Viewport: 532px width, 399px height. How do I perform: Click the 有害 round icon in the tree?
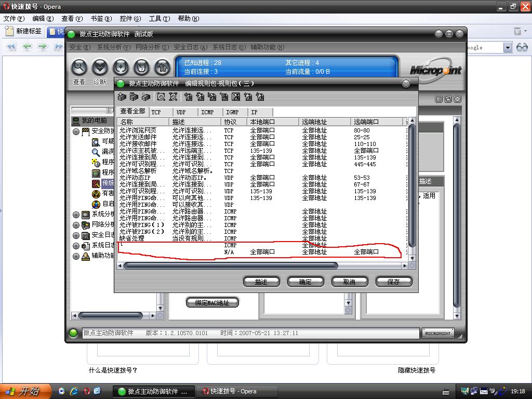(x=96, y=194)
